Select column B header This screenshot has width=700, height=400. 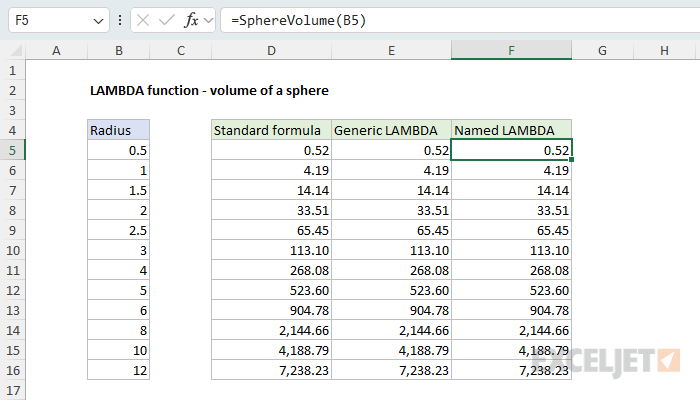pos(119,50)
